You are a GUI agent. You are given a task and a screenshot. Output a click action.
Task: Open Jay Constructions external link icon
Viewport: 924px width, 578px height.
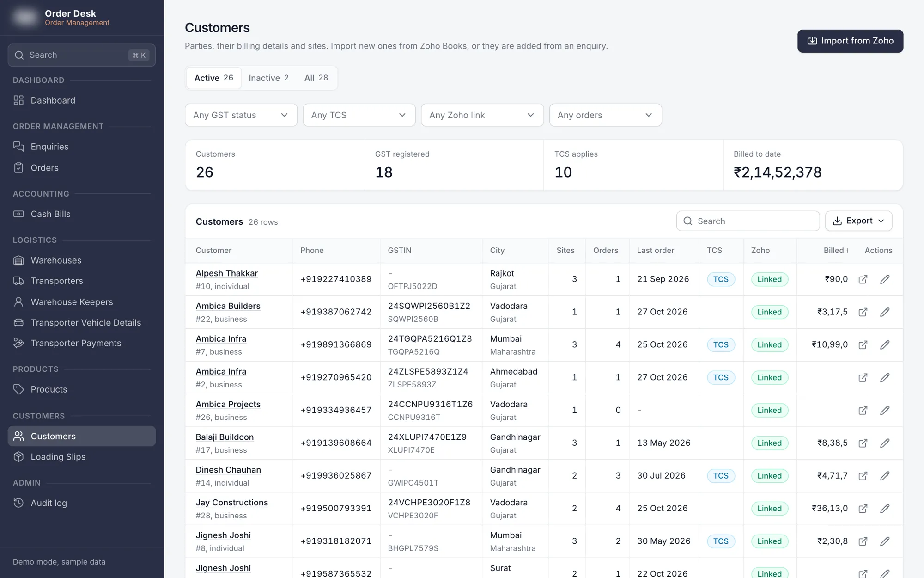[x=863, y=509]
